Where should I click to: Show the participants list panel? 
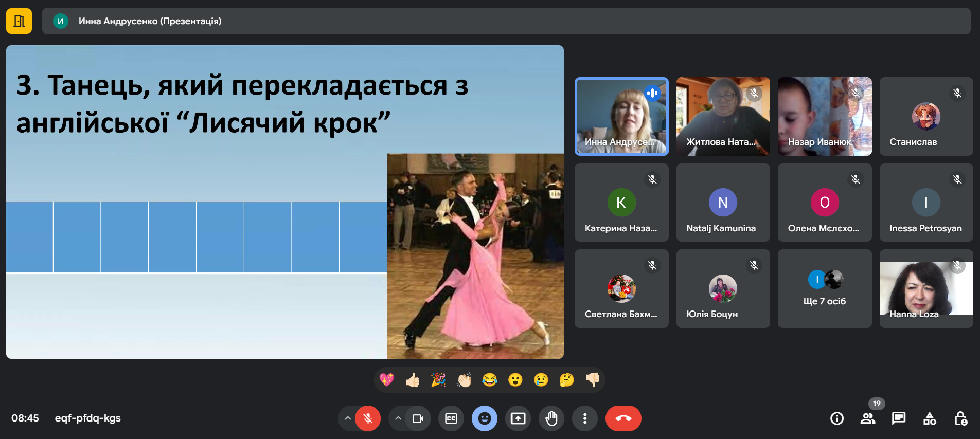pyautogui.click(x=868, y=418)
